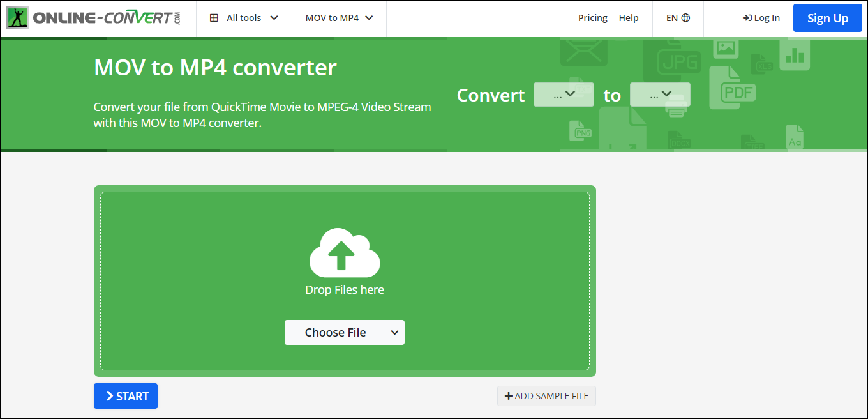Change language via EN globe icon

tap(678, 18)
